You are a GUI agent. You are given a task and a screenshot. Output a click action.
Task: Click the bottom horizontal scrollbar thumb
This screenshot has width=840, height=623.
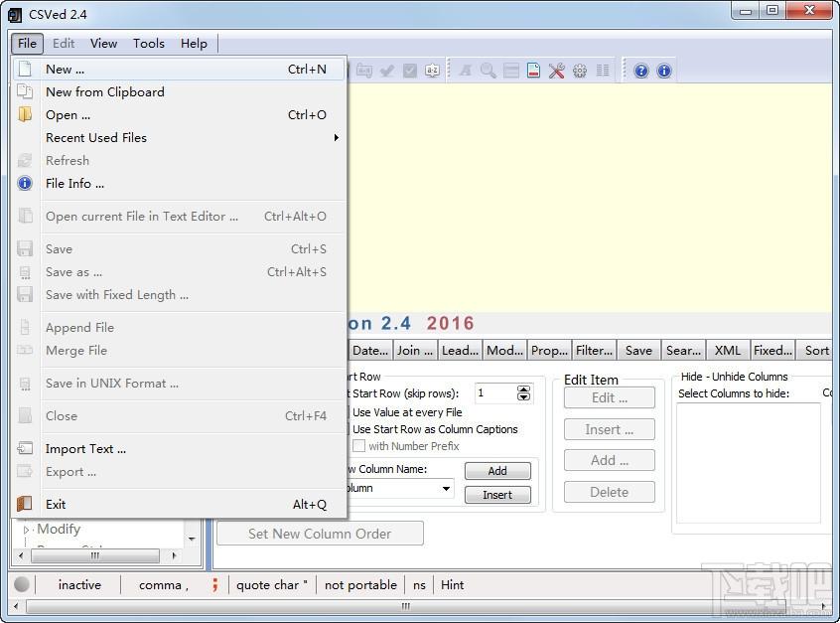[405, 606]
